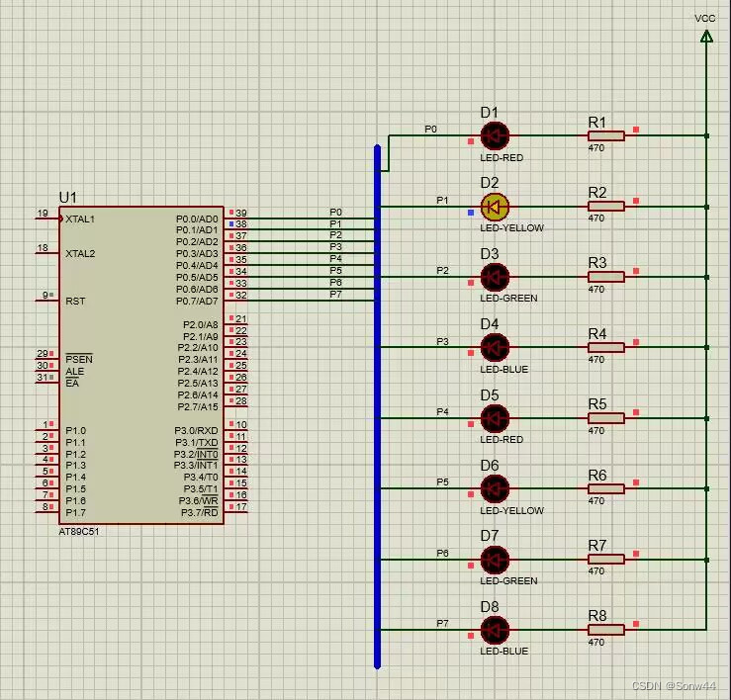Click the R8 reference label
Viewport: 731px width, 700px height.
pos(597,616)
